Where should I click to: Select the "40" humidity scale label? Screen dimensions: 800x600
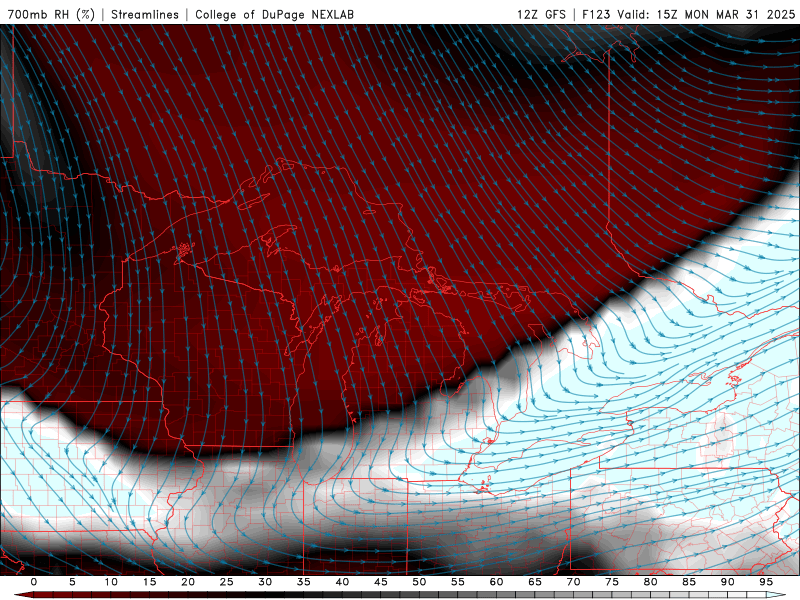tap(342, 582)
